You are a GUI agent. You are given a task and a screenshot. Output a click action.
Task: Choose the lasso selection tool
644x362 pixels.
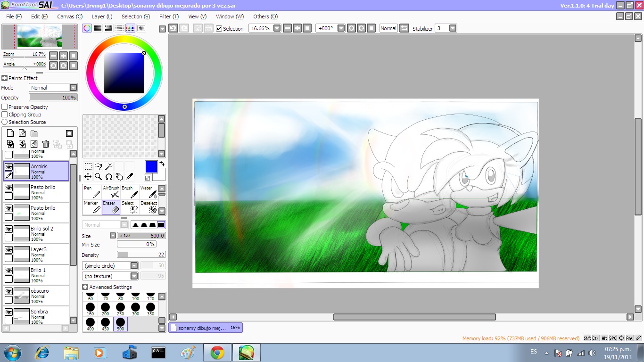(99, 166)
